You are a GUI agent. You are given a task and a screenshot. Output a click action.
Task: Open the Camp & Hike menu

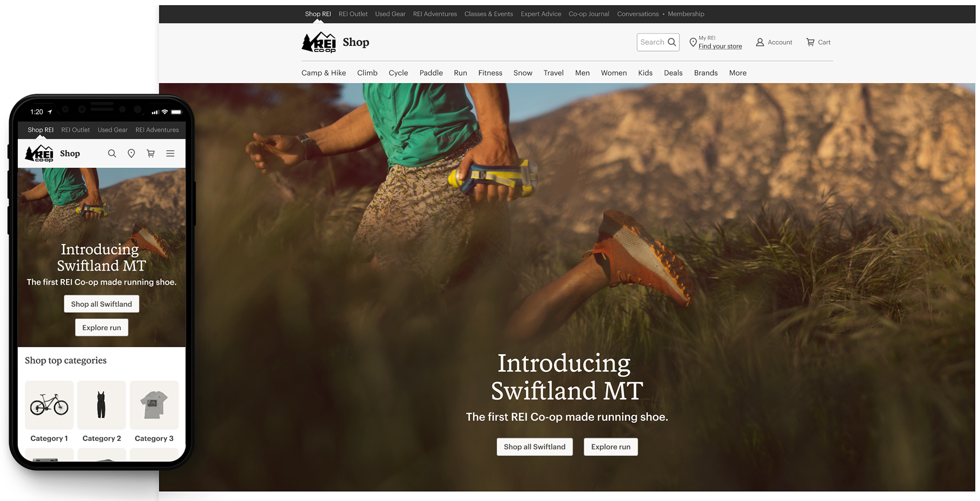point(324,73)
